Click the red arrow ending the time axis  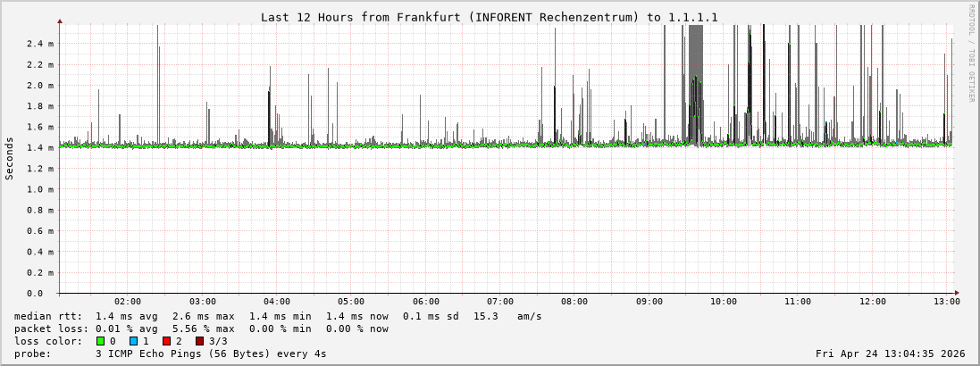(x=958, y=293)
